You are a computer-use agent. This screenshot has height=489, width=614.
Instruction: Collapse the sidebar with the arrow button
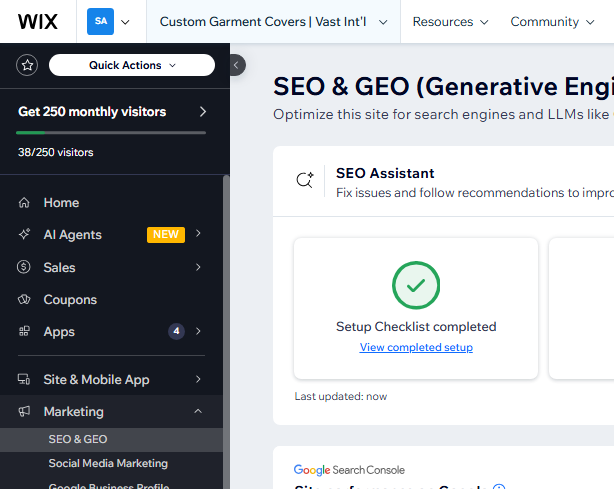[x=237, y=65]
